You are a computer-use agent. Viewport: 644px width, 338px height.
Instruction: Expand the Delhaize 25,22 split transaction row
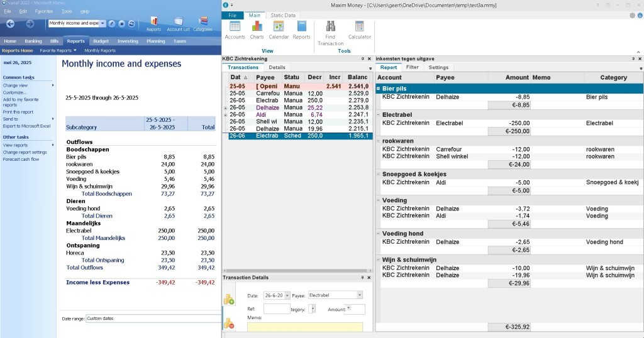coord(226,108)
